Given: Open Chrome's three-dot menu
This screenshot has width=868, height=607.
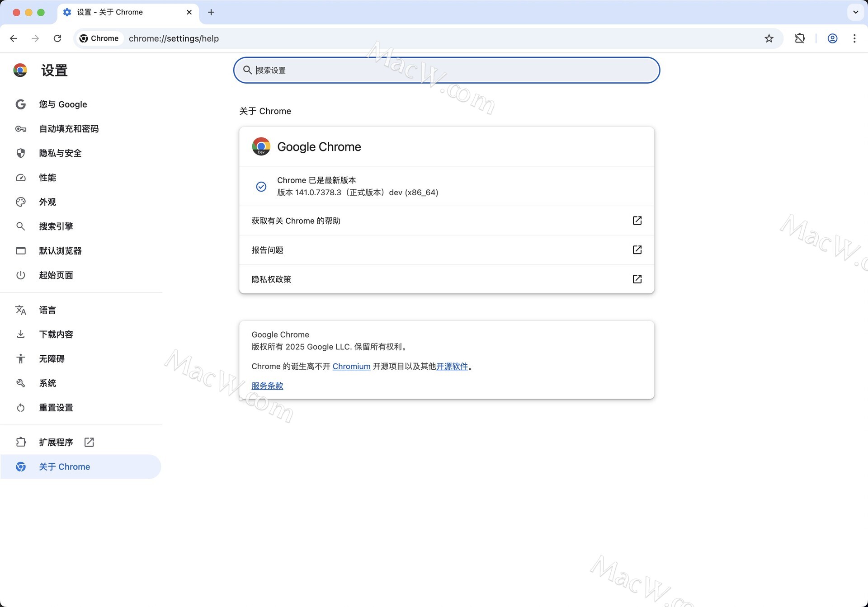Looking at the screenshot, I should [854, 38].
